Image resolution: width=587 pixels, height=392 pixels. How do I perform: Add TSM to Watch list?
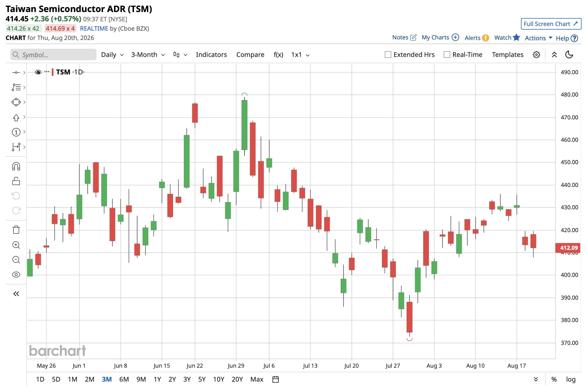pyautogui.click(x=507, y=38)
